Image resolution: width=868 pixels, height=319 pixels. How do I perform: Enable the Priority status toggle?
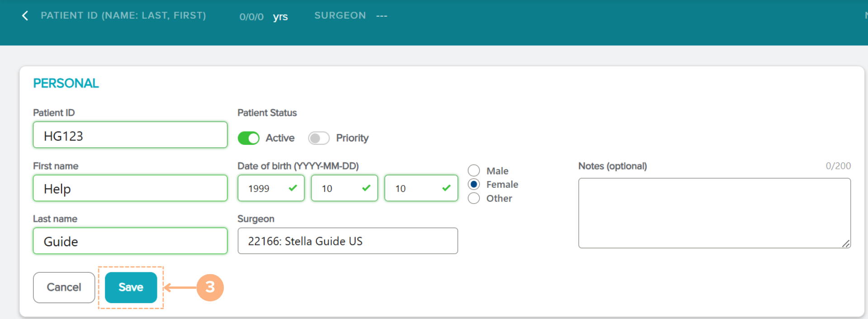pyautogui.click(x=319, y=138)
